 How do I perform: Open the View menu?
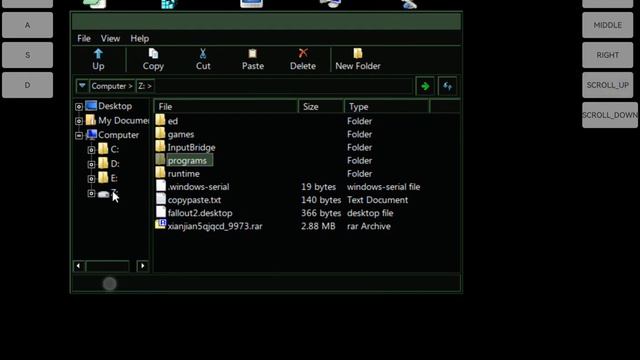[110, 38]
